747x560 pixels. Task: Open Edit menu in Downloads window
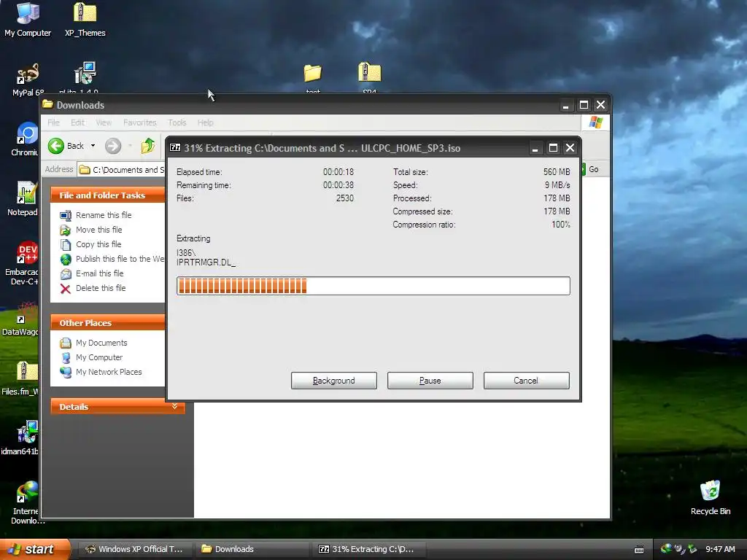click(x=77, y=122)
